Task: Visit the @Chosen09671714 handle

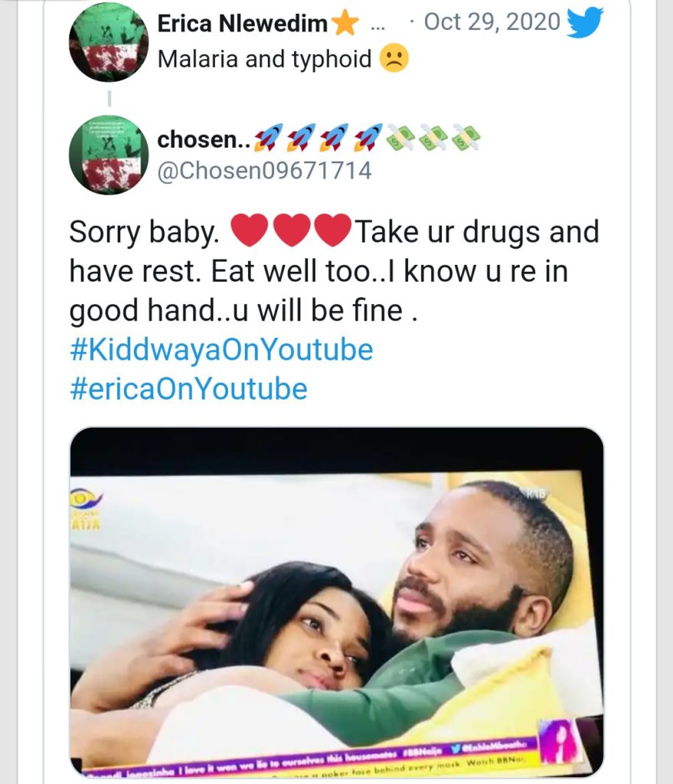Action: (264, 170)
